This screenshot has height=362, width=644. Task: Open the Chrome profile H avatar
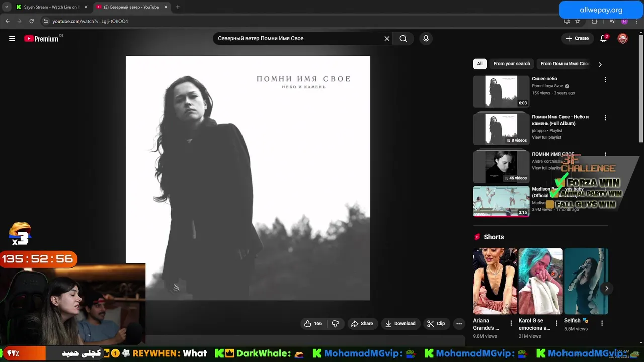[x=624, y=21]
